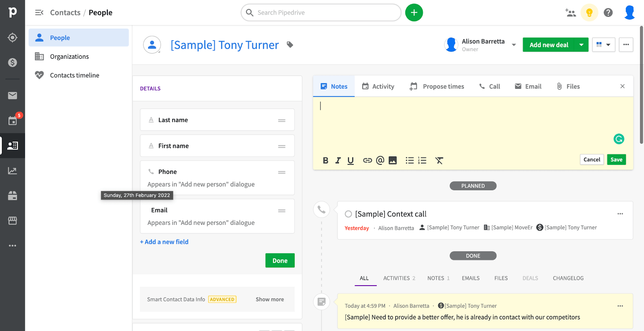Open Deals dollar icon in sidebar
The height and width of the screenshot is (331, 644).
[x=12, y=62]
